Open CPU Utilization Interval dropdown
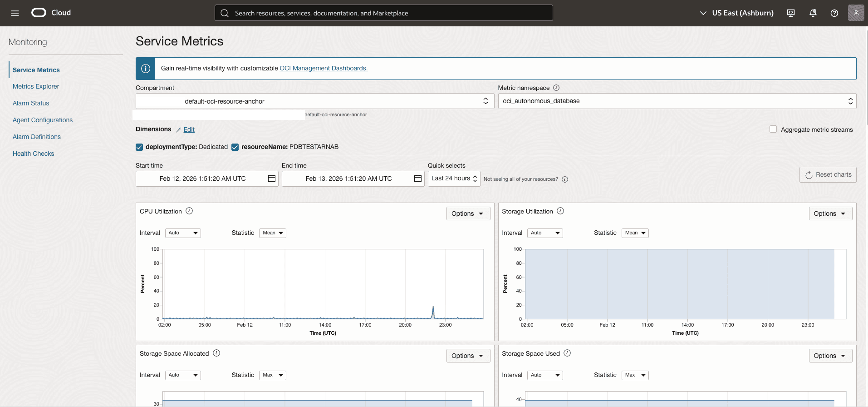This screenshot has width=868, height=407. pyautogui.click(x=183, y=233)
